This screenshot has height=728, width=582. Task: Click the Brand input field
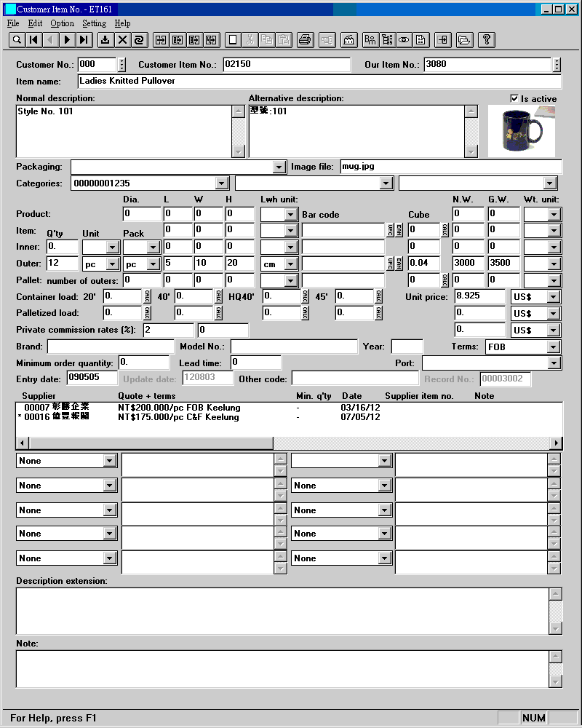[111, 347]
